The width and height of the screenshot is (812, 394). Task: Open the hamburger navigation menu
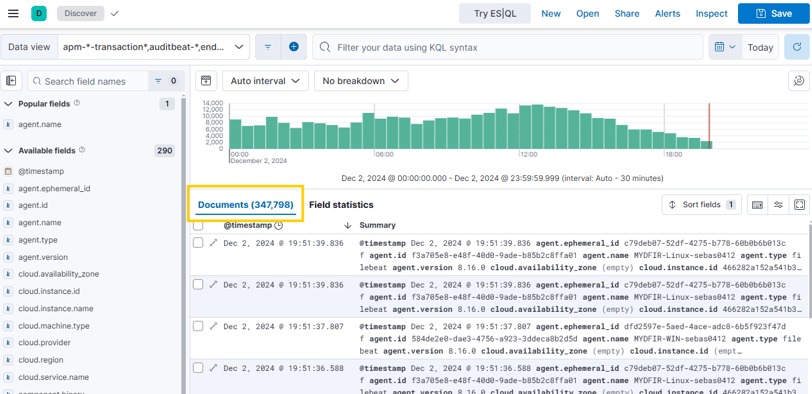13,13
